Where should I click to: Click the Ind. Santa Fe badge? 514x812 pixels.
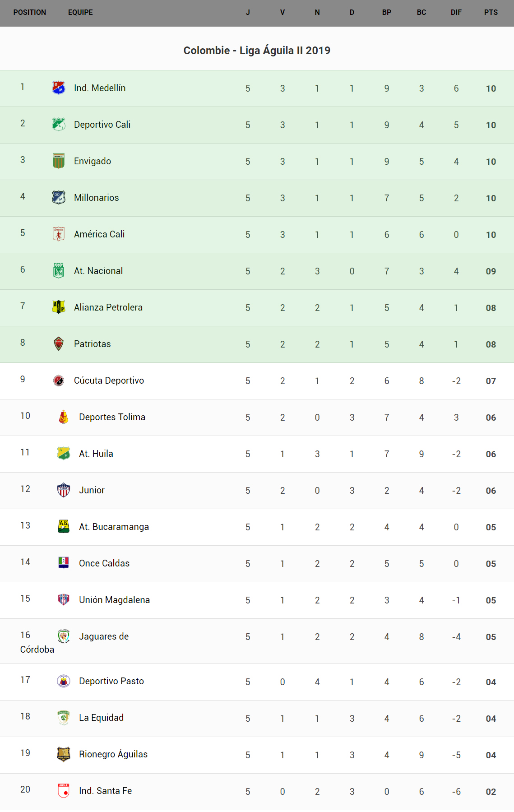pyautogui.click(x=64, y=790)
